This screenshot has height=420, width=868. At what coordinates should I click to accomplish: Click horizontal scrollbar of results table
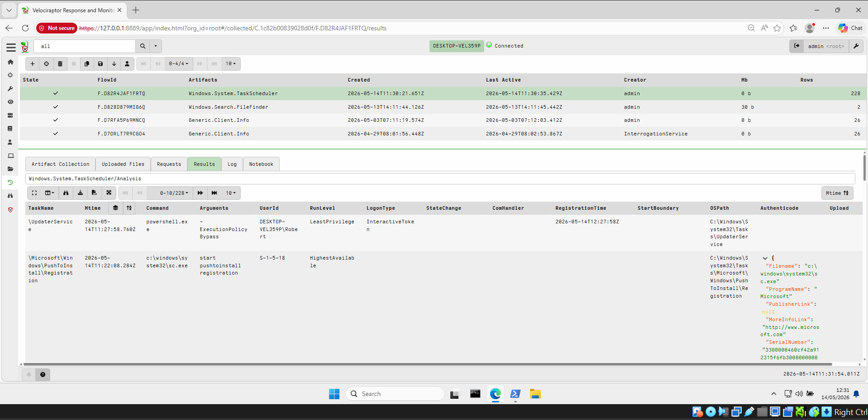pyautogui.click(x=428, y=364)
